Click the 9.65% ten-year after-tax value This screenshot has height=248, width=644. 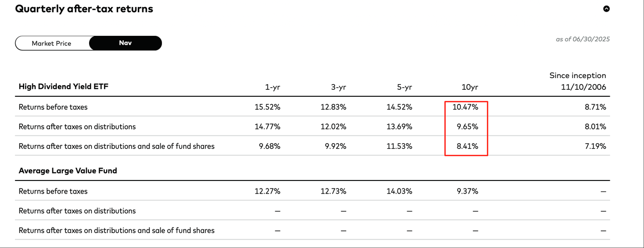tap(468, 127)
